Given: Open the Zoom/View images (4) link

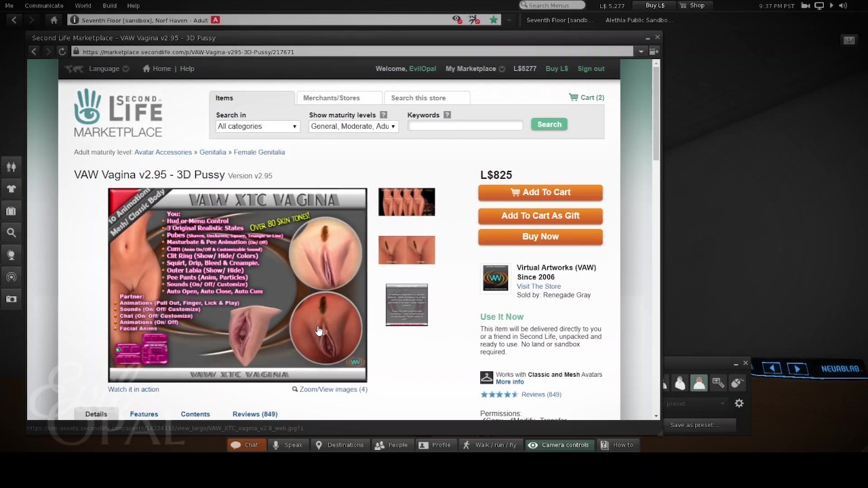Looking at the screenshot, I should tap(330, 389).
